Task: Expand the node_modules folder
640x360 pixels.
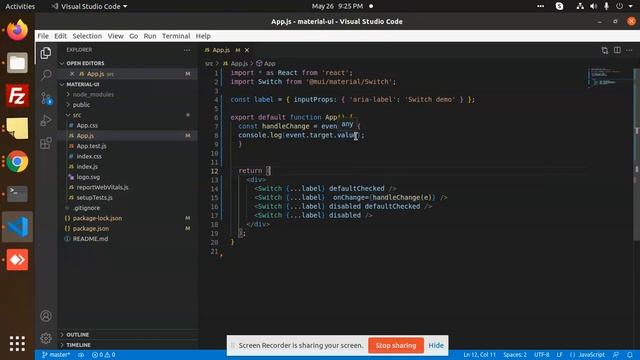Action: click(93, 94)
